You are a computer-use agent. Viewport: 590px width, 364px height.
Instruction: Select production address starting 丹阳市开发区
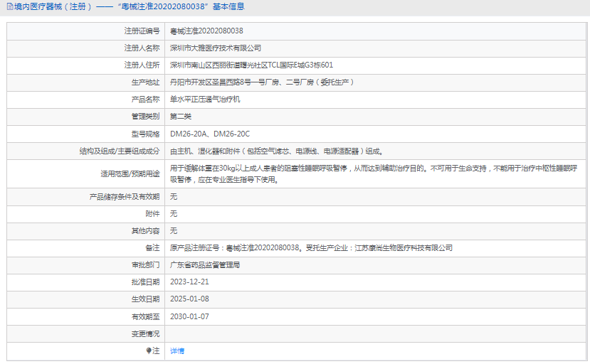click(x=262, y=82)
